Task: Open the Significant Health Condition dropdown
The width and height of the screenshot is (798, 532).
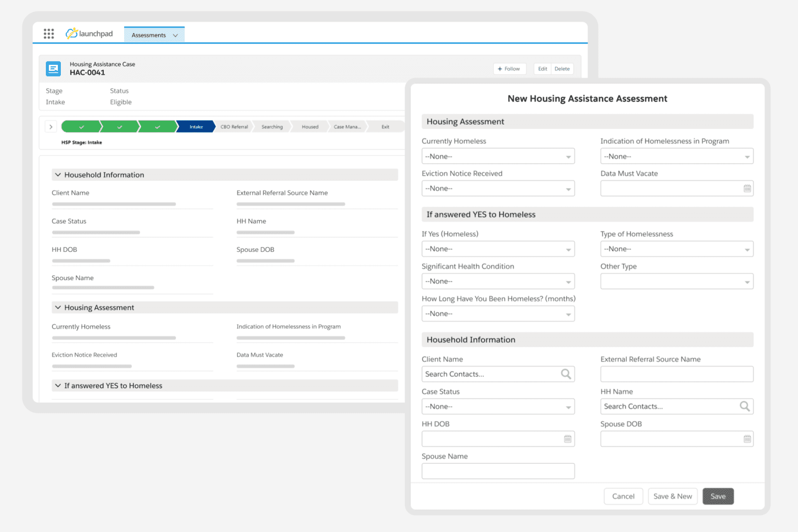Action: (498, 281)
